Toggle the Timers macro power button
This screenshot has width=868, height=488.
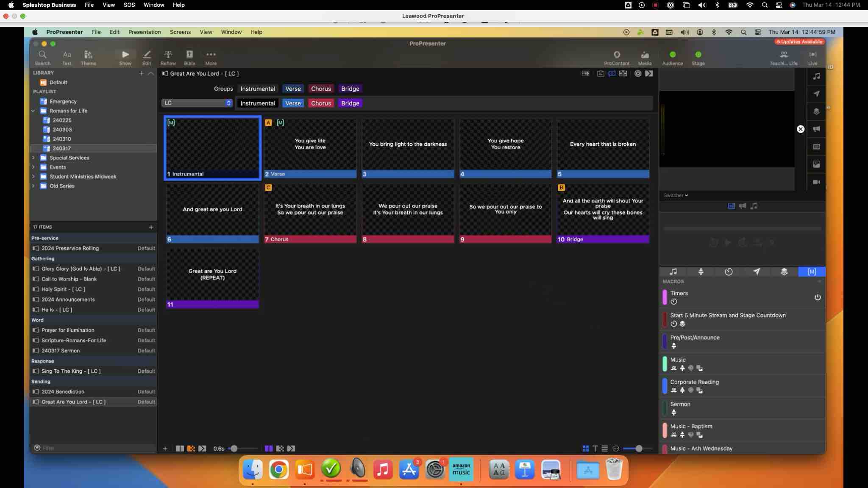coord(818,297)
